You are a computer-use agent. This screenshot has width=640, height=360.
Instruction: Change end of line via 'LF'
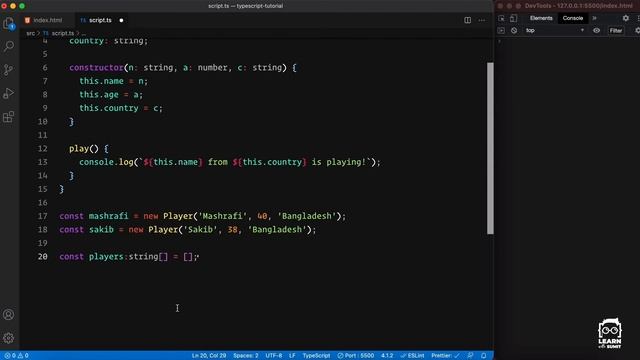click(x=292, y=356)
